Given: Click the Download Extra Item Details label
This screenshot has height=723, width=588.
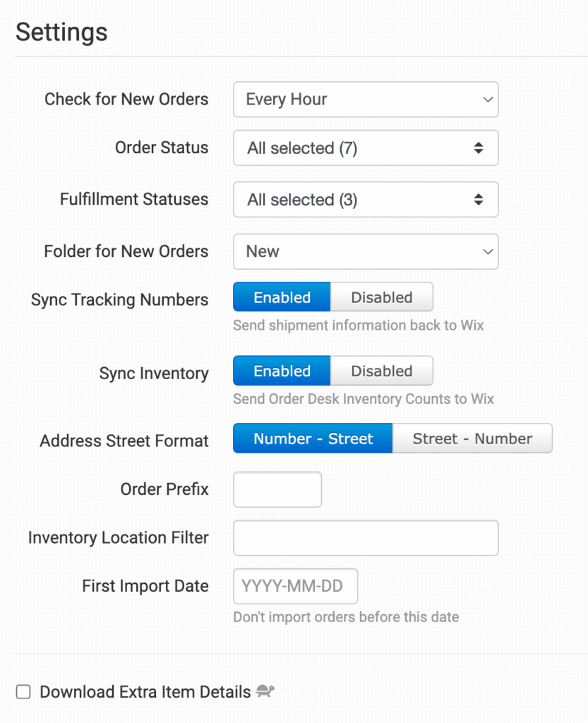Looking at the screenshot, I should pos(145,692).
